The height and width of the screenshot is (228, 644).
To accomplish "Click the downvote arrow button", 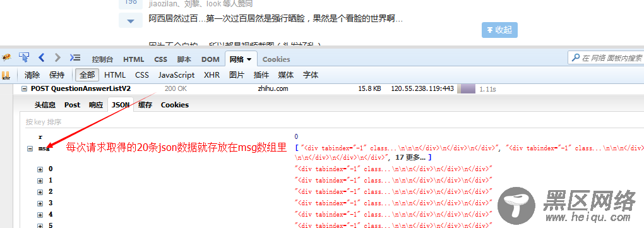I will coord(131,21).
